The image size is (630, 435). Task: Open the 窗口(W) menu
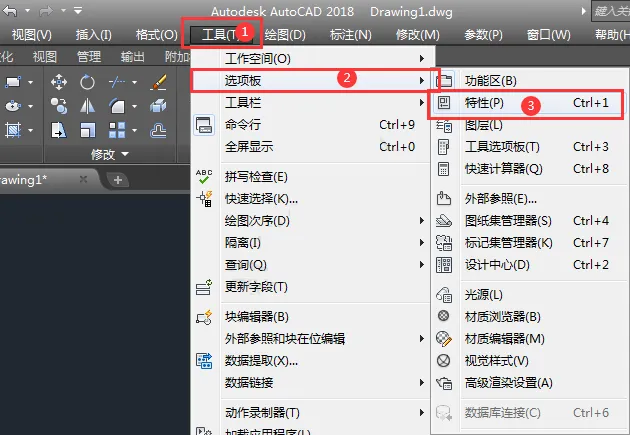(x=548, y=35)
